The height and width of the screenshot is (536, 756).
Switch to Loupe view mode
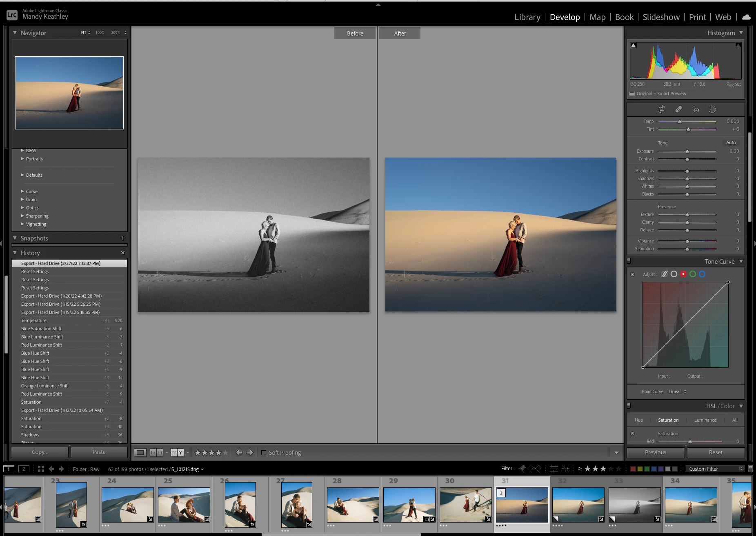point(140,452)
